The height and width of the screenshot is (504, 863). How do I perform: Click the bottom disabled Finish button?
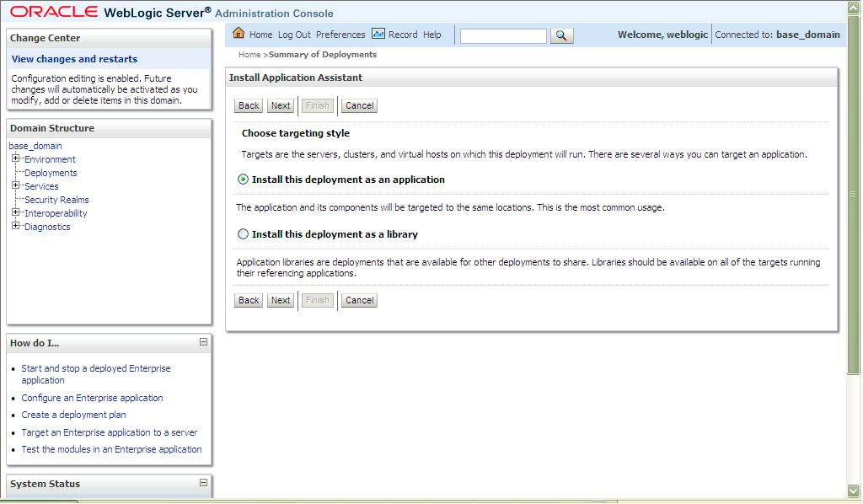[318, 300]
